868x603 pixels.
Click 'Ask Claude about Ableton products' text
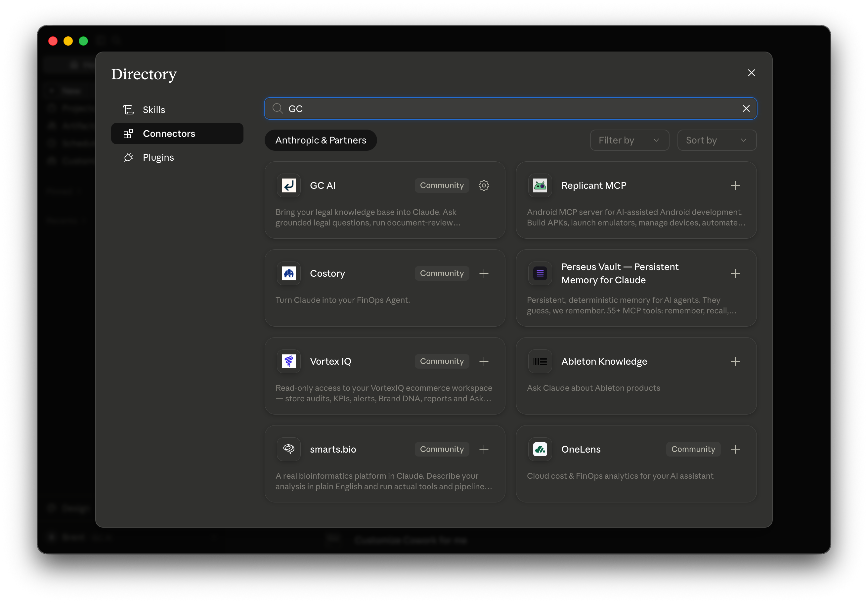(x=593, y=388)
